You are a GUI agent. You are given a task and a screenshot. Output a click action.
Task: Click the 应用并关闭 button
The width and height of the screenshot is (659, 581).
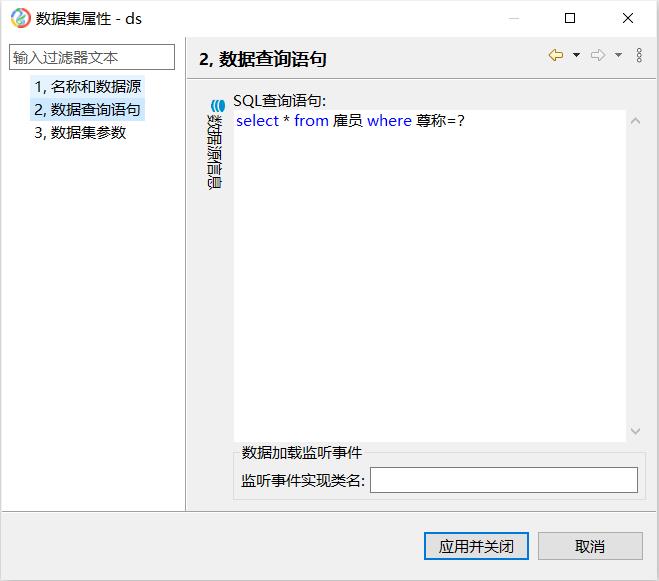coord(476,546)
